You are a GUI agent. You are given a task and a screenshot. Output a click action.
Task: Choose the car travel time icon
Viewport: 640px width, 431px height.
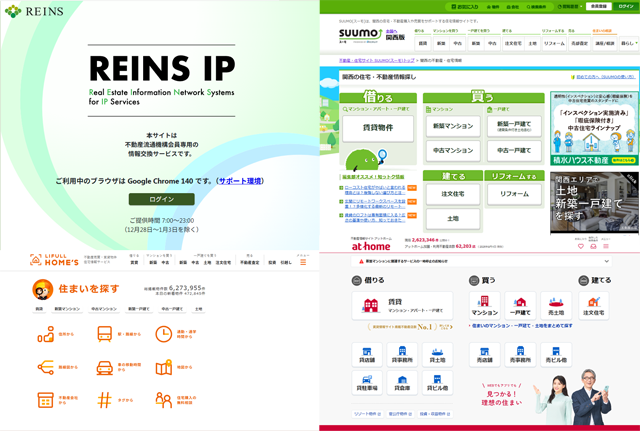(104, 367)
